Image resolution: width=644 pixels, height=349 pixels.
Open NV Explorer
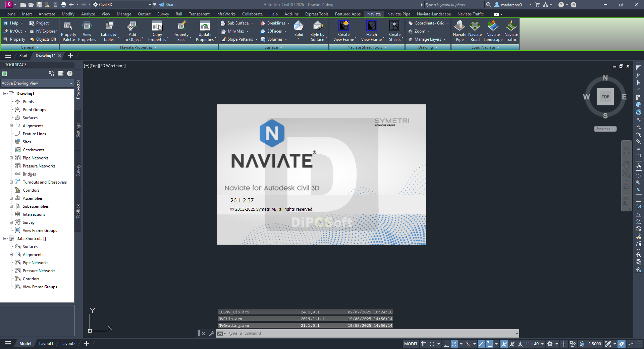43,31
